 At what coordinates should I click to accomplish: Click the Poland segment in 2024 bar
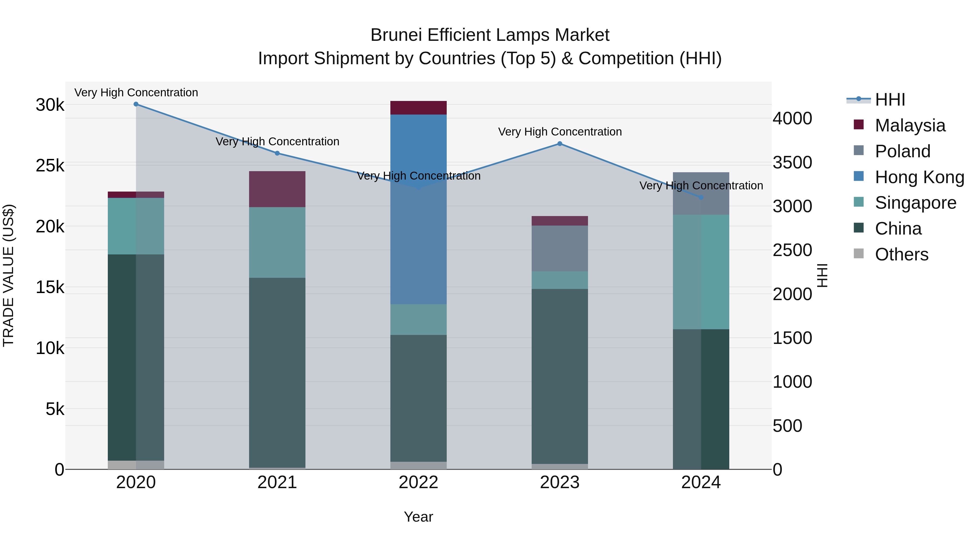(701, 193)
